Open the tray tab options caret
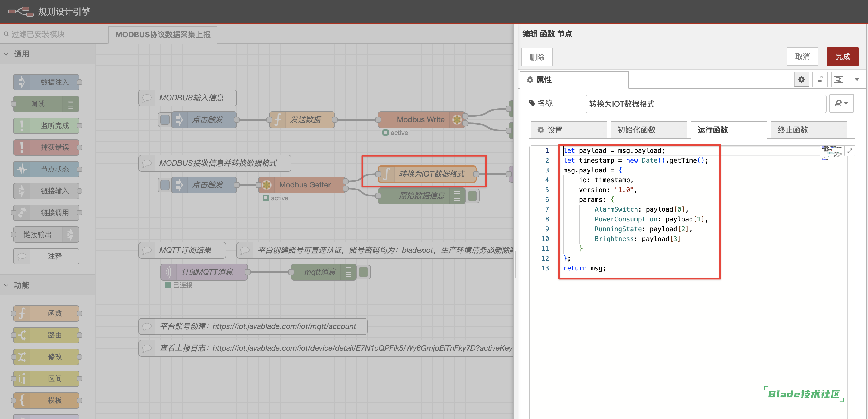Screen dimensions: 868x419 pyautogui.click(x=857, y=79)
